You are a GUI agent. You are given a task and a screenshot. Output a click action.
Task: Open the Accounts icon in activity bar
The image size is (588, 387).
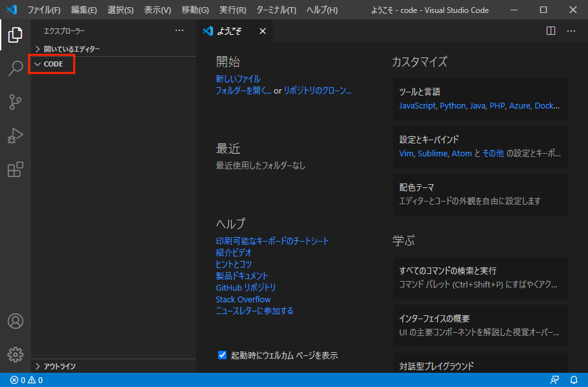point(15,321)
